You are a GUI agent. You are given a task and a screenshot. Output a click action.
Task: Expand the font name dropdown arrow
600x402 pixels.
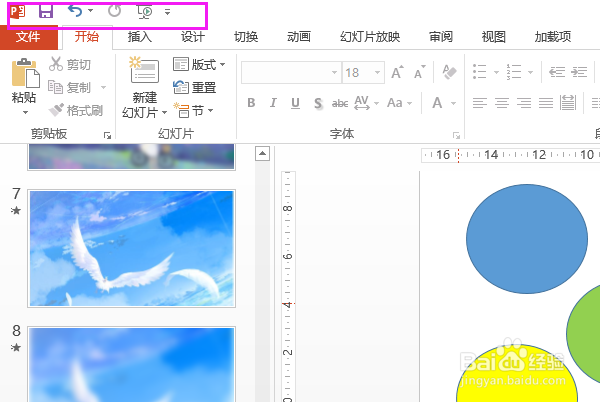334,72
